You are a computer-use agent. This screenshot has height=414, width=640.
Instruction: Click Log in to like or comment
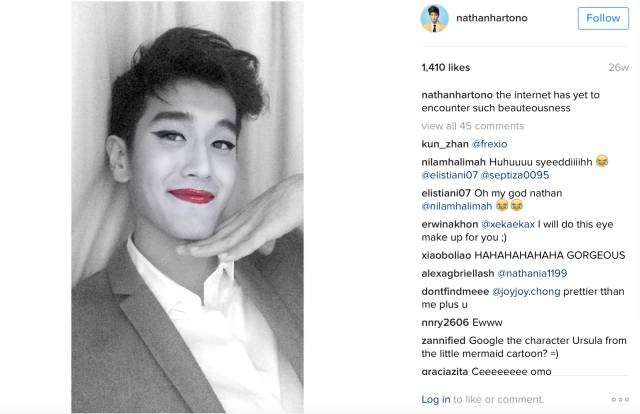point(436,399)
